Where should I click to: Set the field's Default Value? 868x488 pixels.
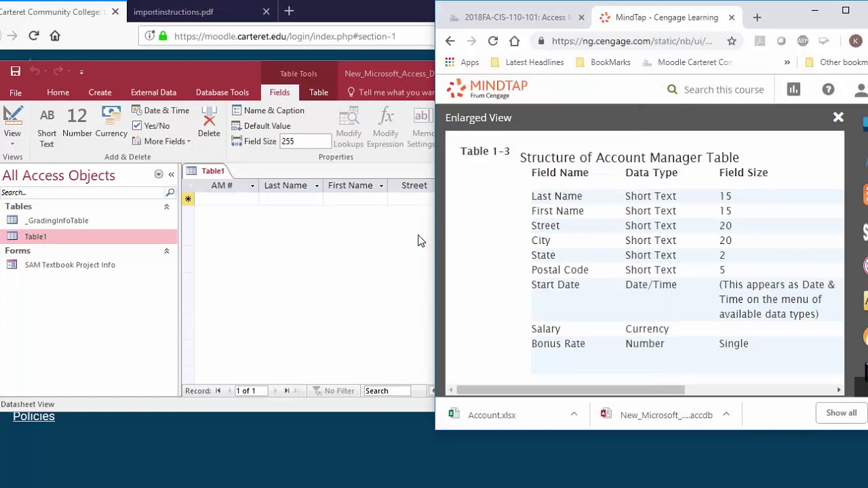261,126
